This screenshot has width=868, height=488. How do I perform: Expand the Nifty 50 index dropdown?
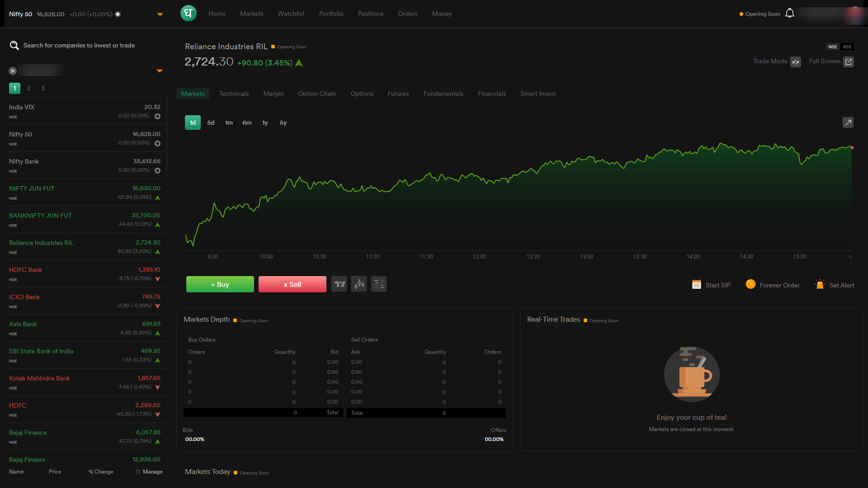(160, 14)
